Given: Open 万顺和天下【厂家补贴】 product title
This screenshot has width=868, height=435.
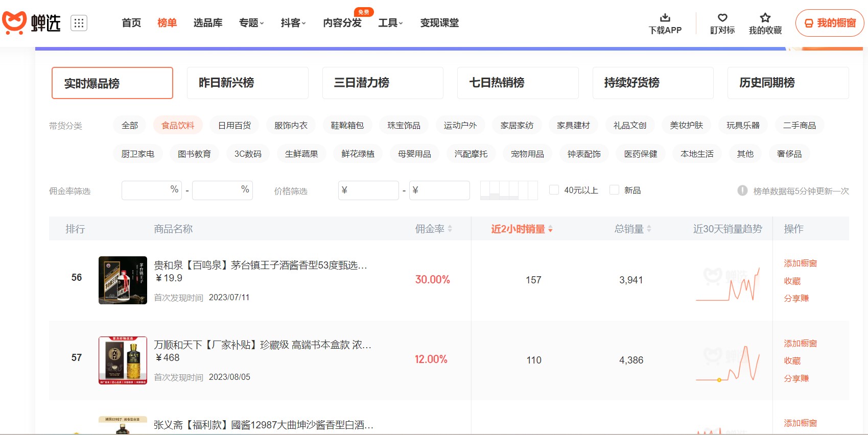Looking at the screenshot, I should coord(263,345).
